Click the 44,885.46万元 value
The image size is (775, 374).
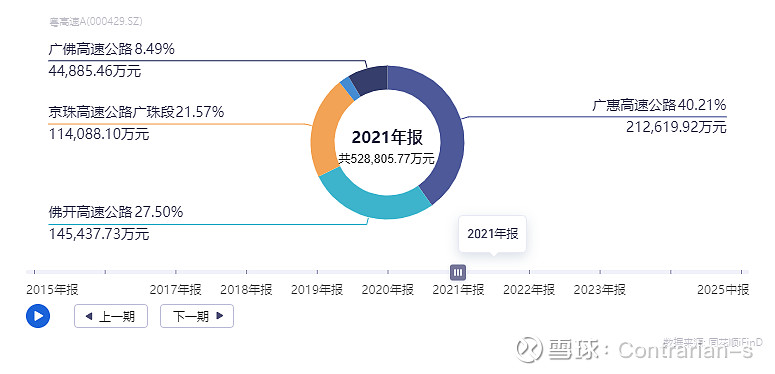95,71
